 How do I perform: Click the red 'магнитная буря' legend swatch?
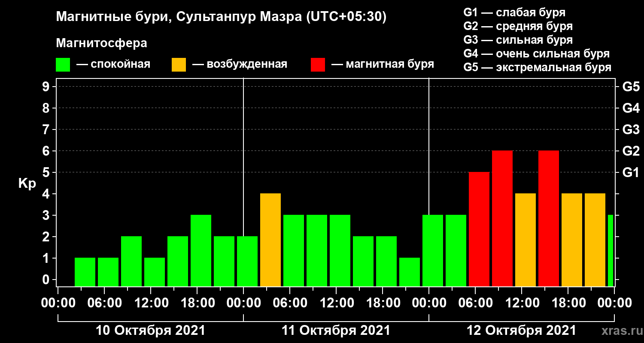318,65
